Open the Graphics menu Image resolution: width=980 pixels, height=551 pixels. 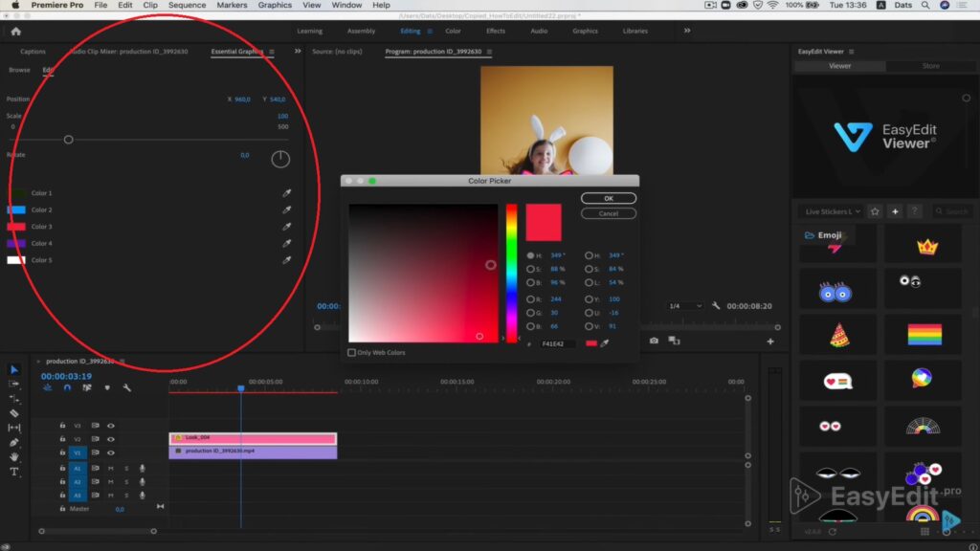[275, 5]
